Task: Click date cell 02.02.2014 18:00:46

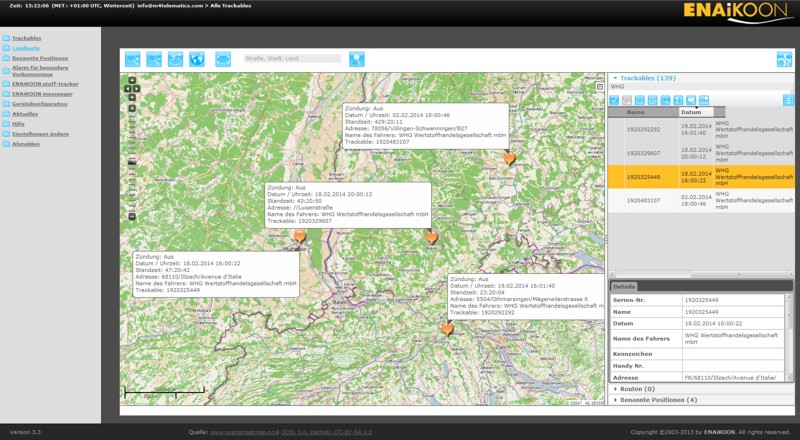Action: [696, 201]
